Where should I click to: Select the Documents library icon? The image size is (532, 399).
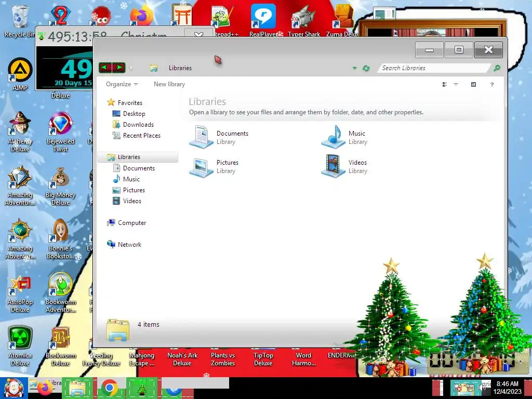201,137
